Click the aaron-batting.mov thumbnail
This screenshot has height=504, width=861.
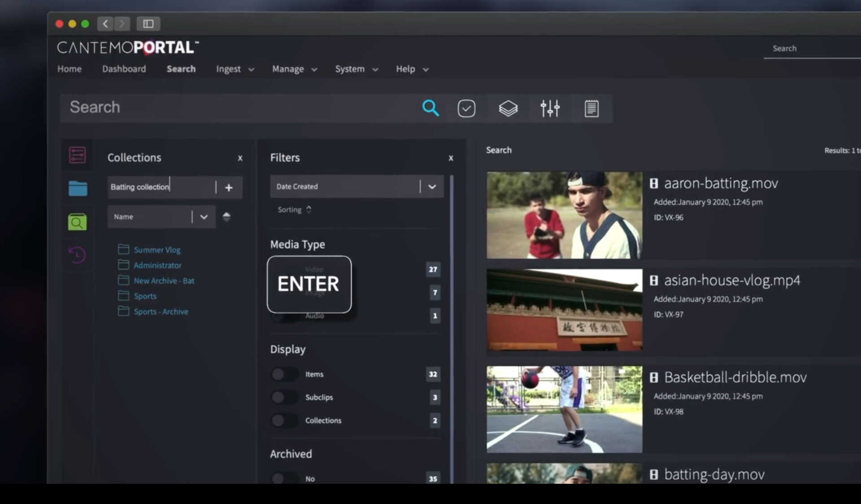point(564,215)
